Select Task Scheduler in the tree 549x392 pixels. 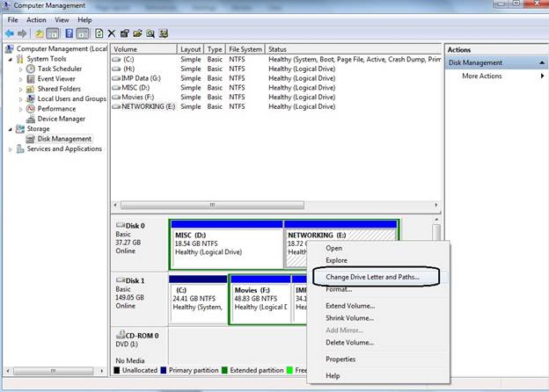[60, 69]
